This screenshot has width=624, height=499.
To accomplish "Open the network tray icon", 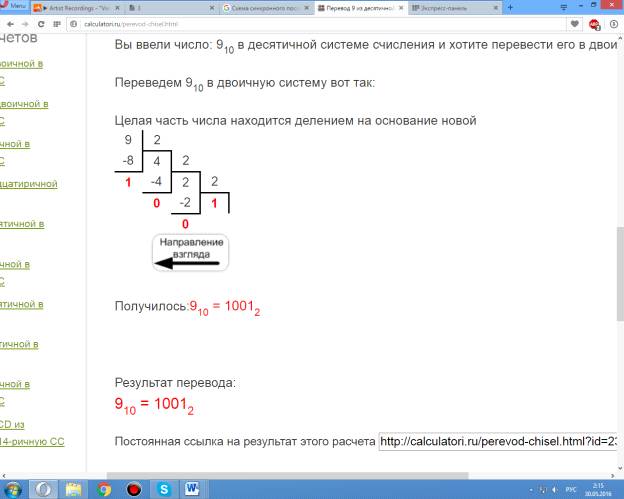I will 542,489.
